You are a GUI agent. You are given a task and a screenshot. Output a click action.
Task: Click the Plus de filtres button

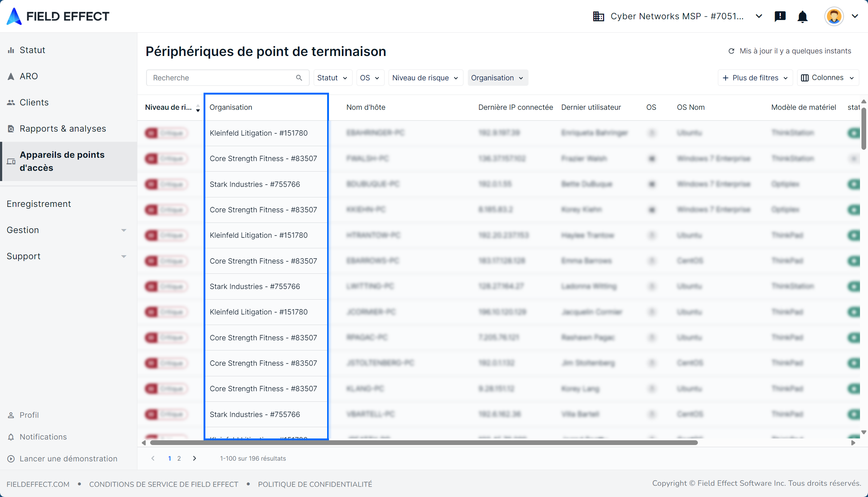point(755,78)
